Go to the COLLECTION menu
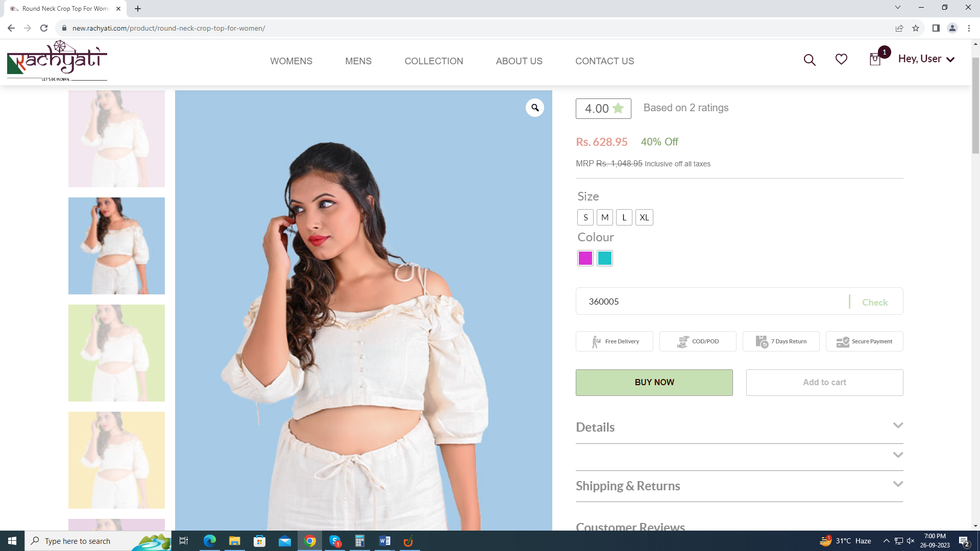Screen dimensions: 980x551 point(434,61)
